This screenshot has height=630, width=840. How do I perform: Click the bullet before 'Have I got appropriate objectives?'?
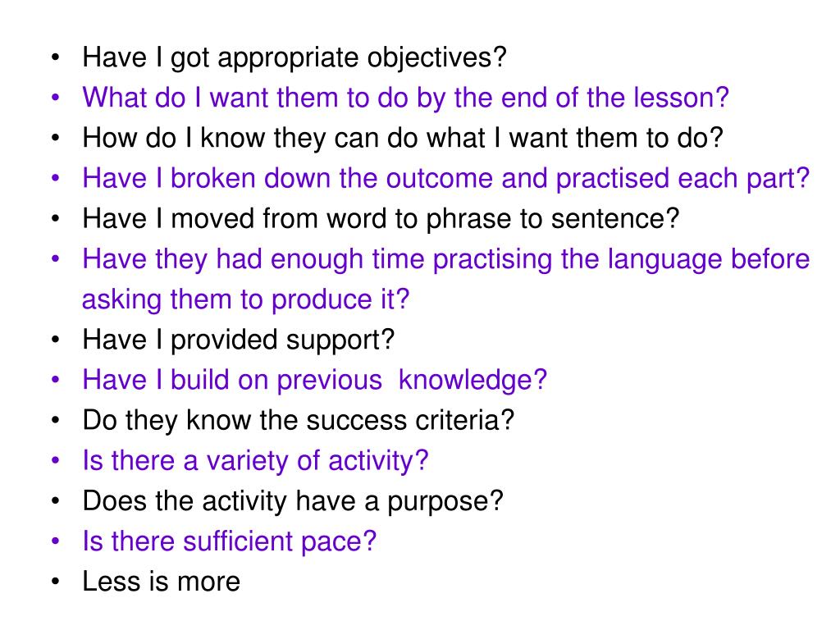pos(55,57)
